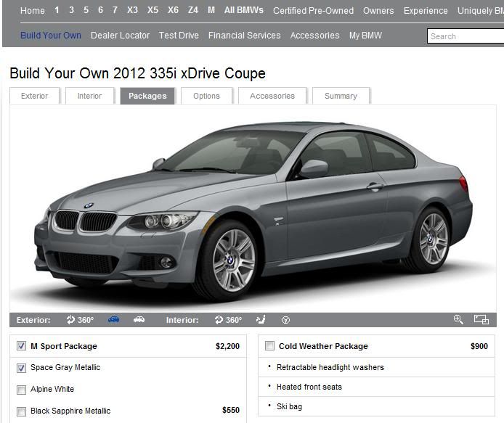Click the Test Drive link

179,36
